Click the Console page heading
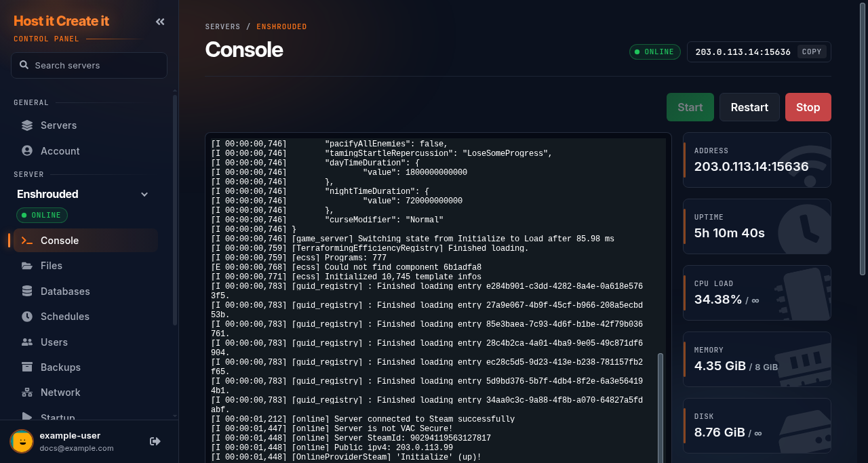This screenshot has width=868, height=463. tap(244, 49)
